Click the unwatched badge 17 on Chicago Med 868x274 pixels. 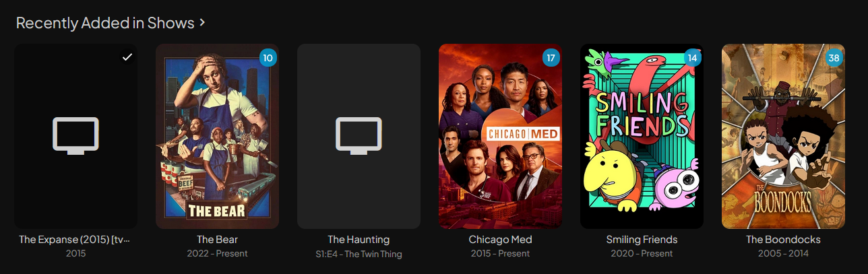[551, 58]
